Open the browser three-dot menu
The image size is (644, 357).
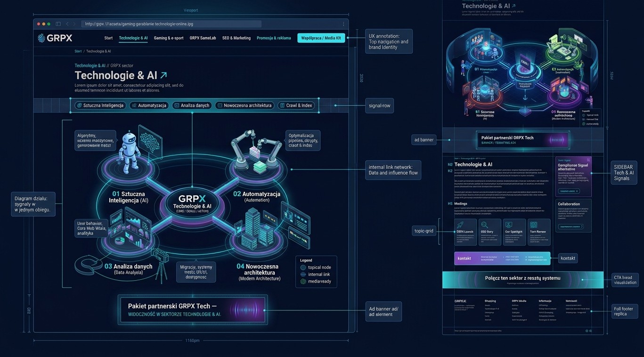coord(343,24)
